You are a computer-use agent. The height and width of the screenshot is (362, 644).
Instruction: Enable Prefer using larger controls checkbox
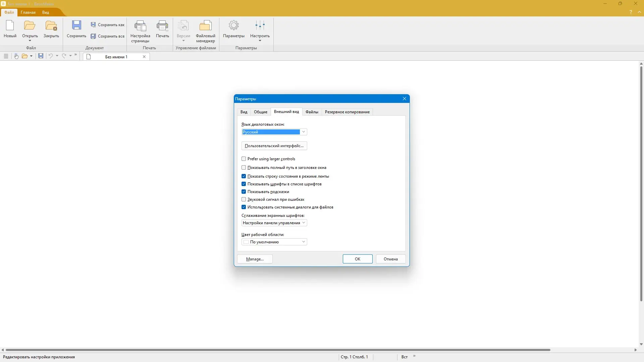(244, 159)
